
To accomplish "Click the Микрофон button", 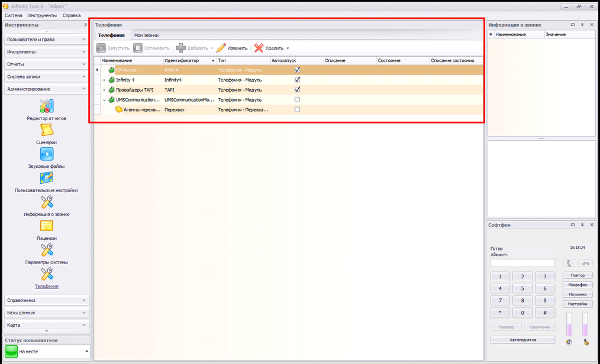I will click(x=578, y=285).
